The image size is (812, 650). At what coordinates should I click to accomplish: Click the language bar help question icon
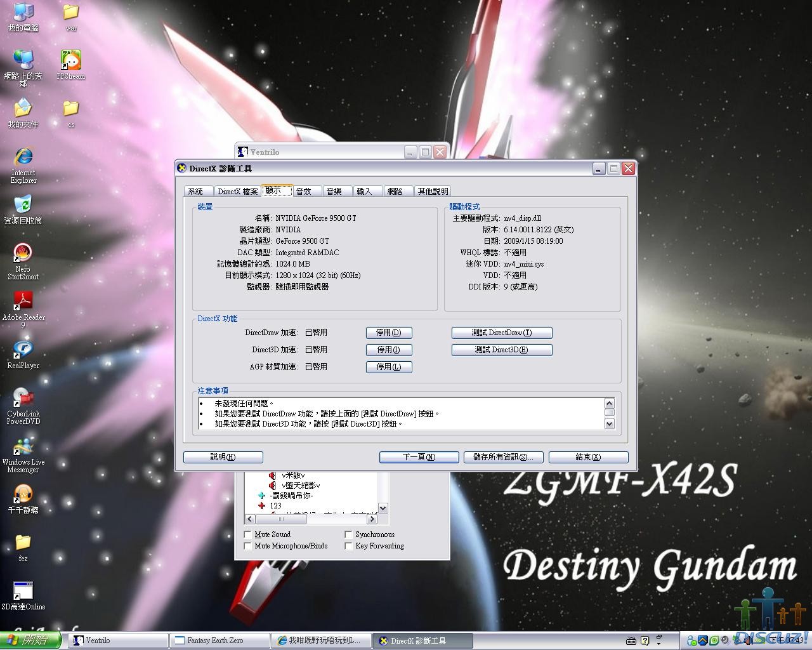point(645,640)
